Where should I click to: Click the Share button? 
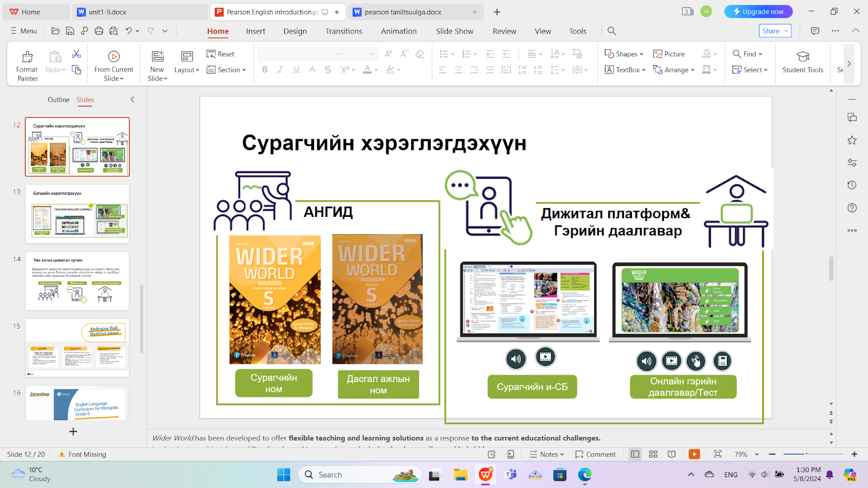tap(775, 31)
